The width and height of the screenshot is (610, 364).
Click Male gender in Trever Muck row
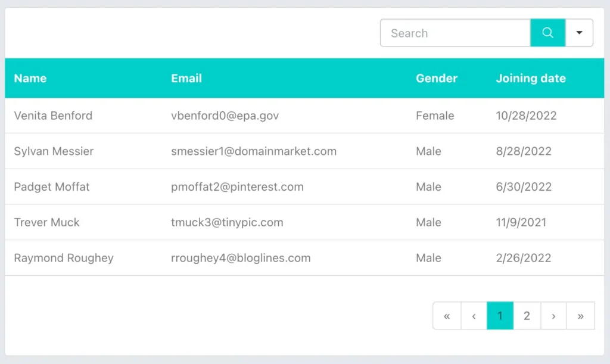click(x=428, y=222)
